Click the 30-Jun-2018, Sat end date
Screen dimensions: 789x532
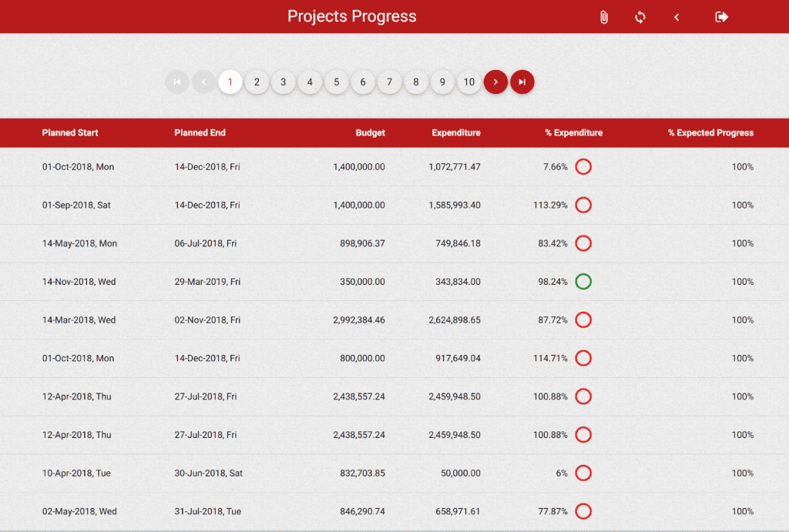pyautogui.click(x=208, y=473)
